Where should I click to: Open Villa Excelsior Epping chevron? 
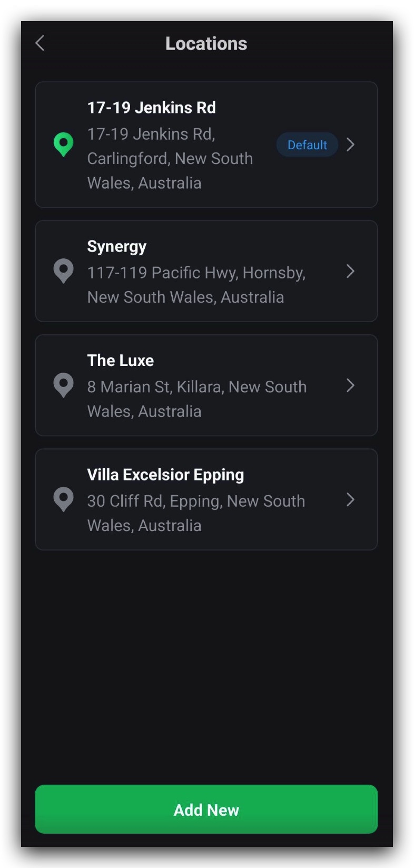[351, 499]
